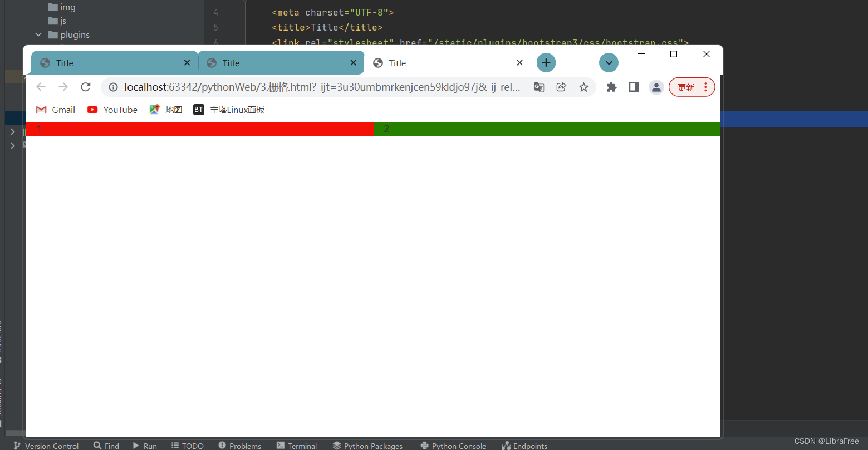The height and width of the screenshot is (450, 868).
Task: Open the Terminal tool window
Action: (297, 446)
